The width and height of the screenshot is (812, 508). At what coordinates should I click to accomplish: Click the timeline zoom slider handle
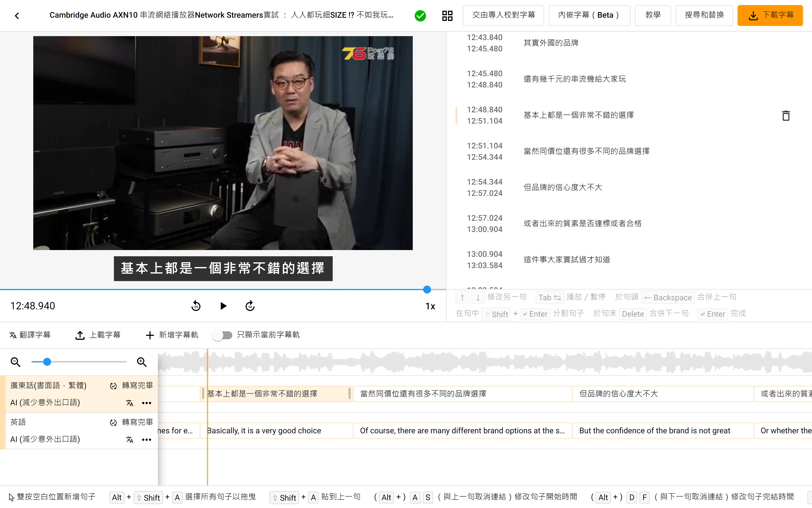coord(47,362)
